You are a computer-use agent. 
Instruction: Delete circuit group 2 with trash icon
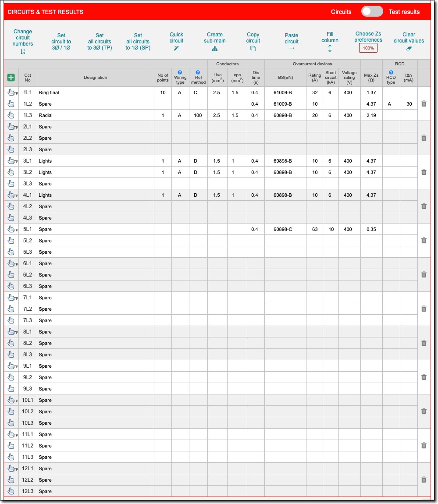click(x=424, y=138)
